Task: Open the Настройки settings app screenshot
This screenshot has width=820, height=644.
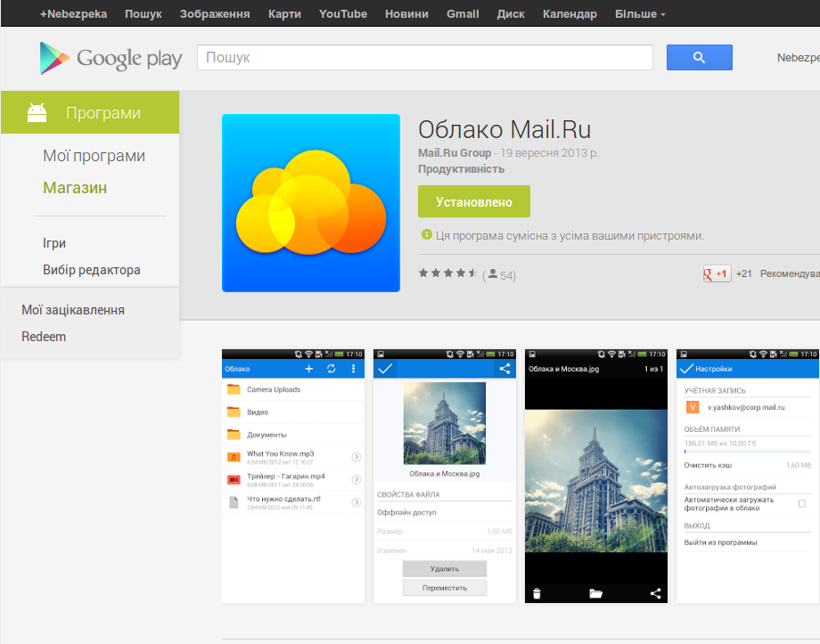Action: click(748, 477)
